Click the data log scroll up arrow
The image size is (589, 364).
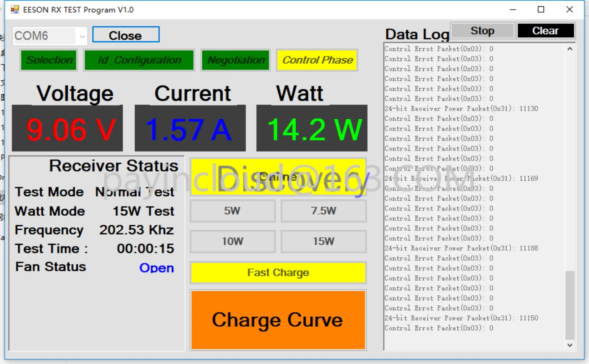pyautogui.click(x=570, y=49)
